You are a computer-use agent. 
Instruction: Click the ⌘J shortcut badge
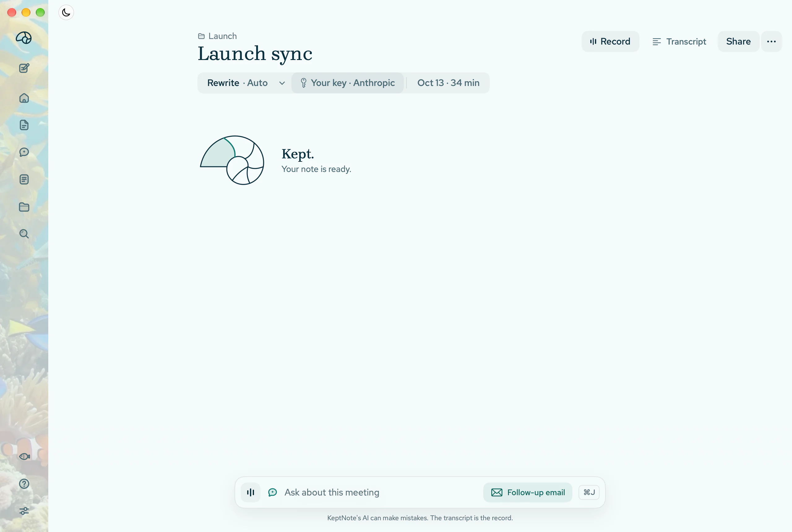(589, 492)
